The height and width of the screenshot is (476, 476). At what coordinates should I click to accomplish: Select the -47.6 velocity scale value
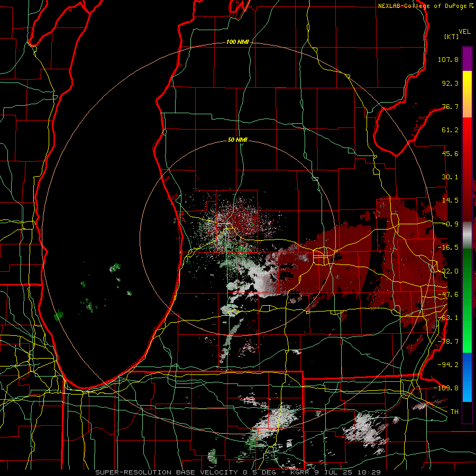point(448,295)
